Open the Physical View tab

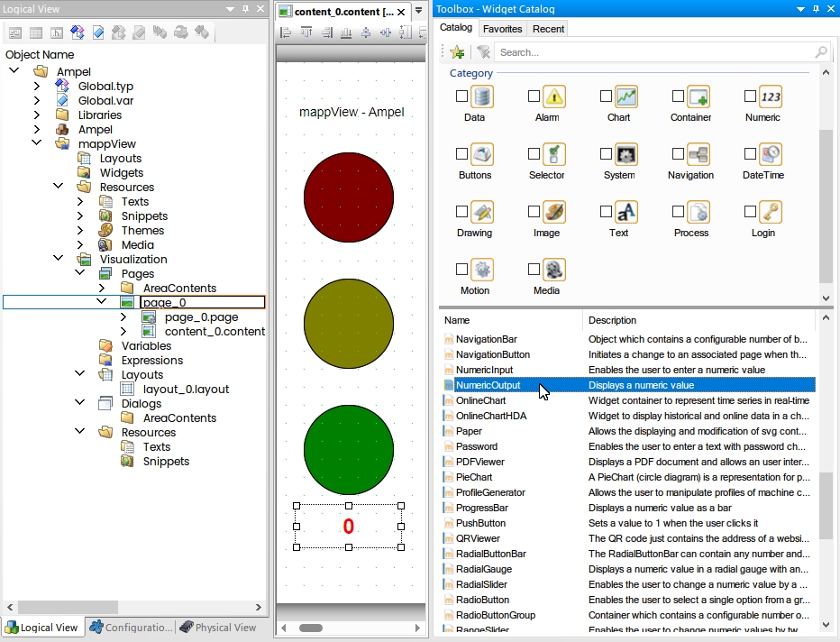[218, 627]
